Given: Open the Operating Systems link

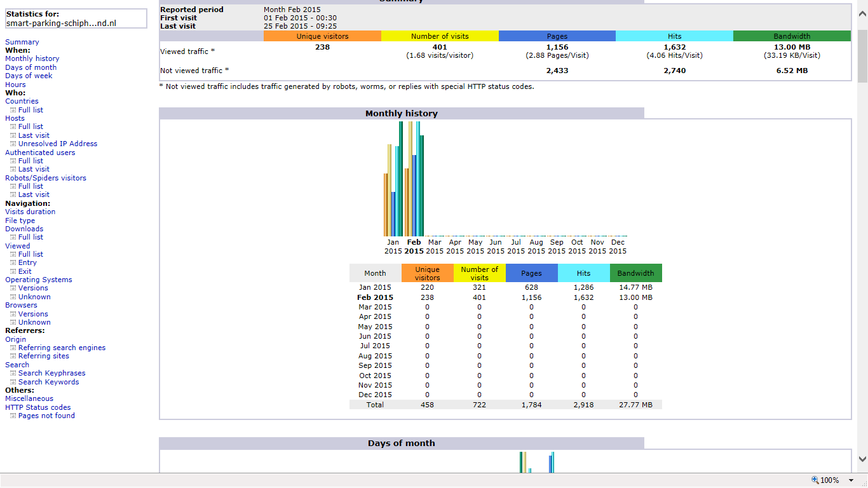Looking at the screenshot, I should [39, 280].
